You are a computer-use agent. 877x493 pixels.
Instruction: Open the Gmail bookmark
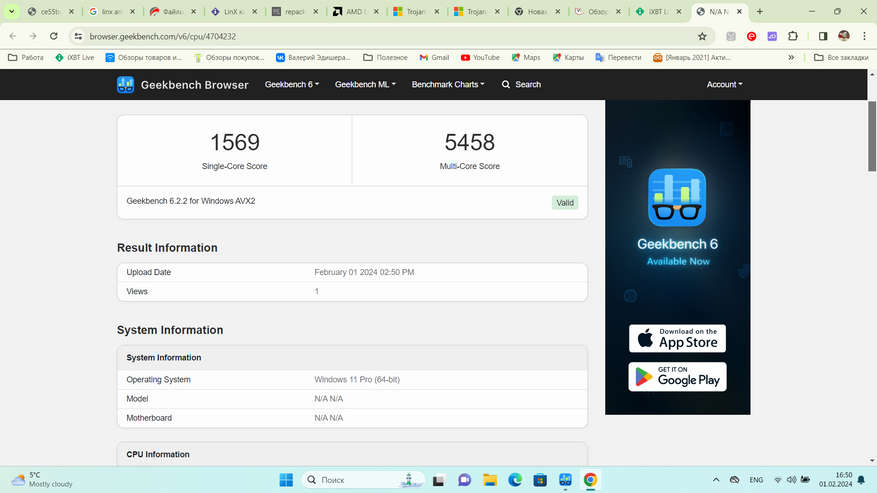point(434,58)
